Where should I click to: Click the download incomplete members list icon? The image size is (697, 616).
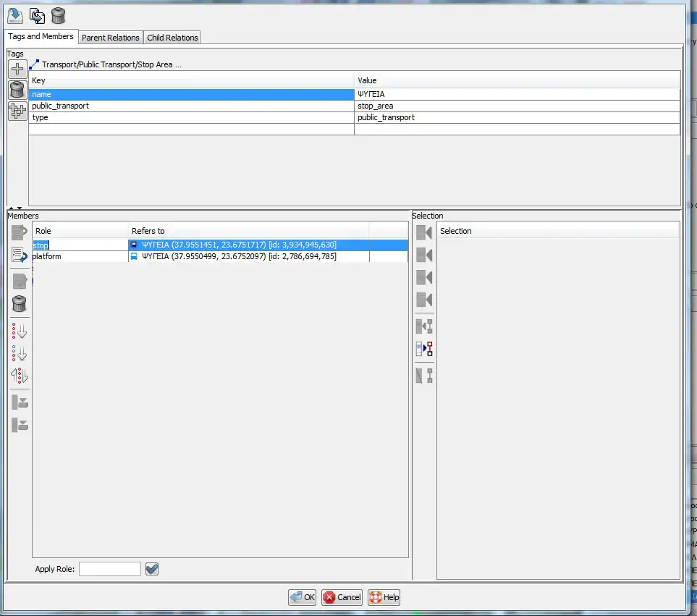click(x=20, y=255)
